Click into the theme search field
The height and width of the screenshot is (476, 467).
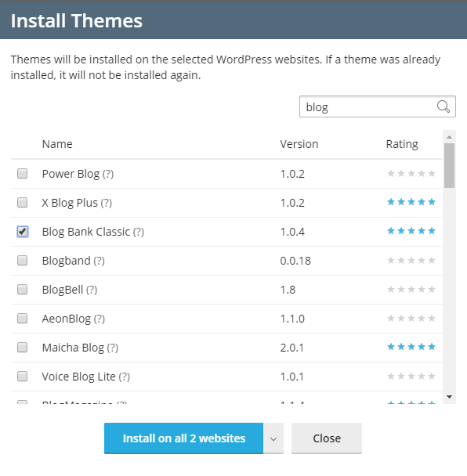[367, 106]
